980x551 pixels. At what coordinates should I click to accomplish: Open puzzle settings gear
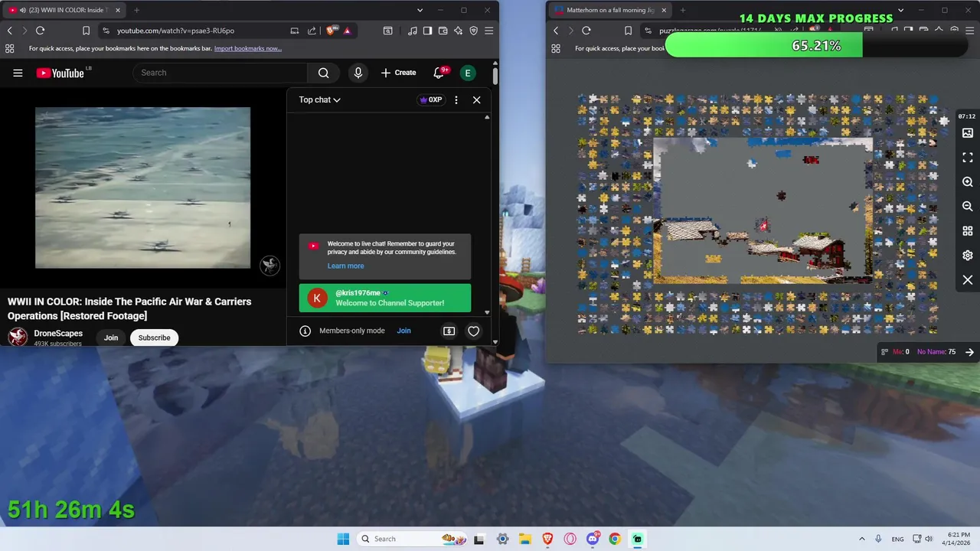click(x=968, y=256)
